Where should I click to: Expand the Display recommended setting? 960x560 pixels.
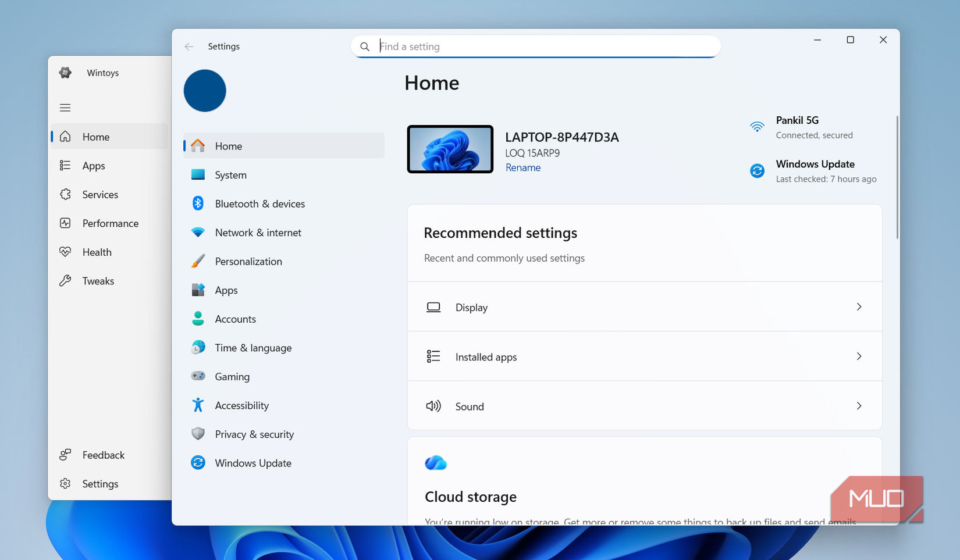(859, 307)
